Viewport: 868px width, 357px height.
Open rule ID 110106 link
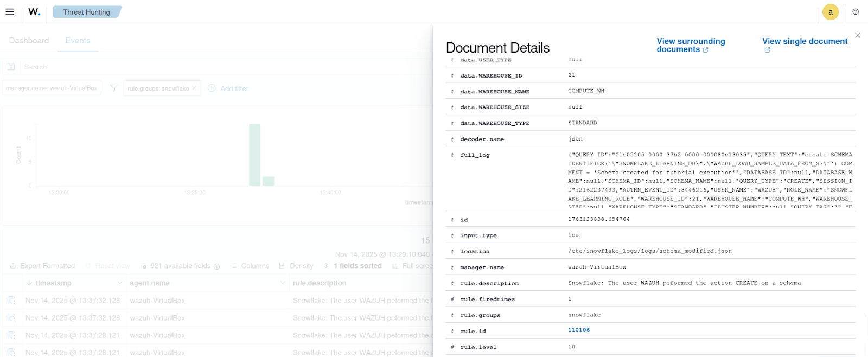pyautogui.click(x=579, y=330)
